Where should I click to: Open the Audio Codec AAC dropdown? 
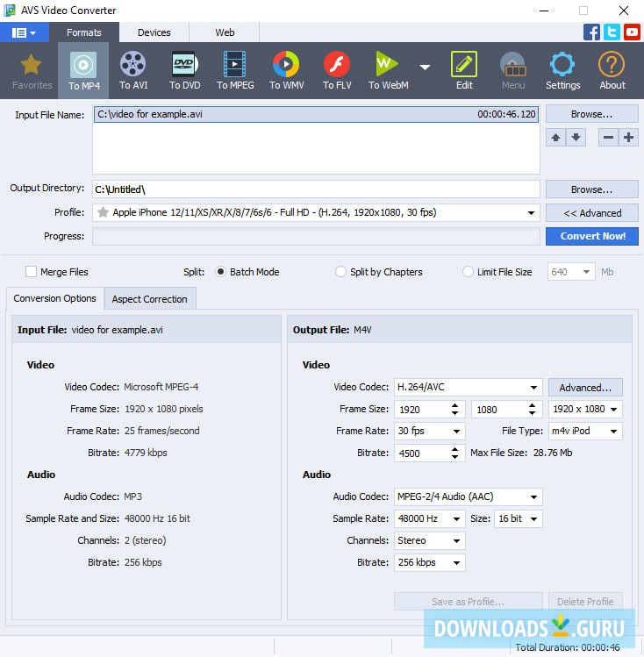coord(468,497)
